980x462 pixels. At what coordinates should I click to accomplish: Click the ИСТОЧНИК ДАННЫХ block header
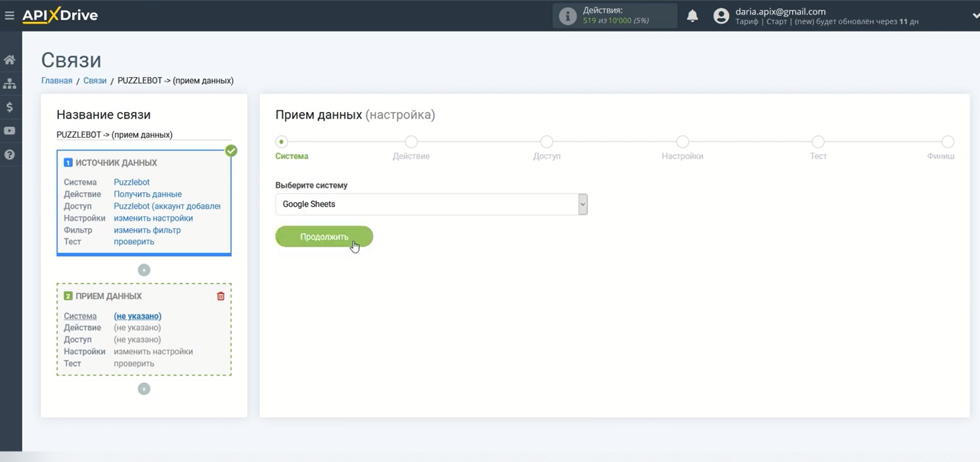click(116, 163)
